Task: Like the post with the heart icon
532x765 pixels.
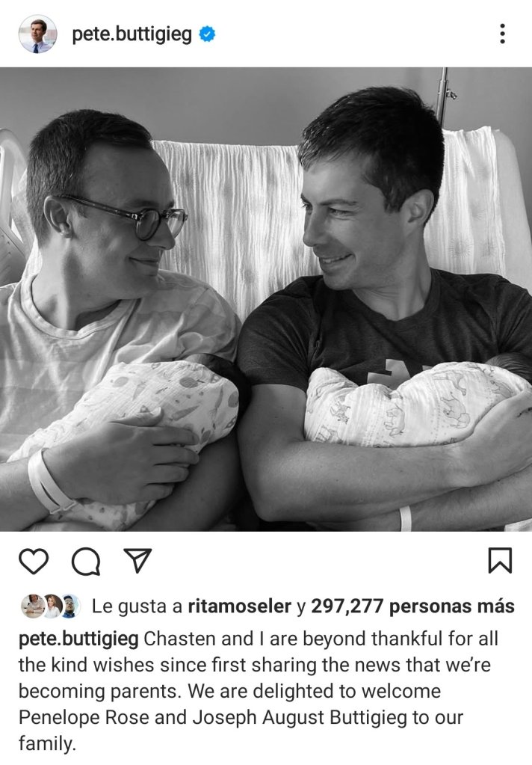Action: pyautogui.click(x=34, y=562)
